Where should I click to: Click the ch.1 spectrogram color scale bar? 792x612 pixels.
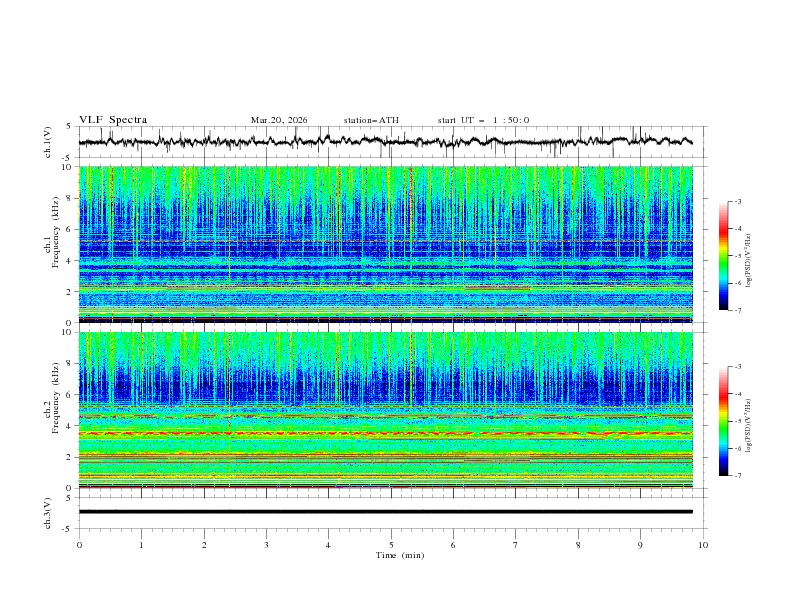pyautogui.click(x=723, y=255)
